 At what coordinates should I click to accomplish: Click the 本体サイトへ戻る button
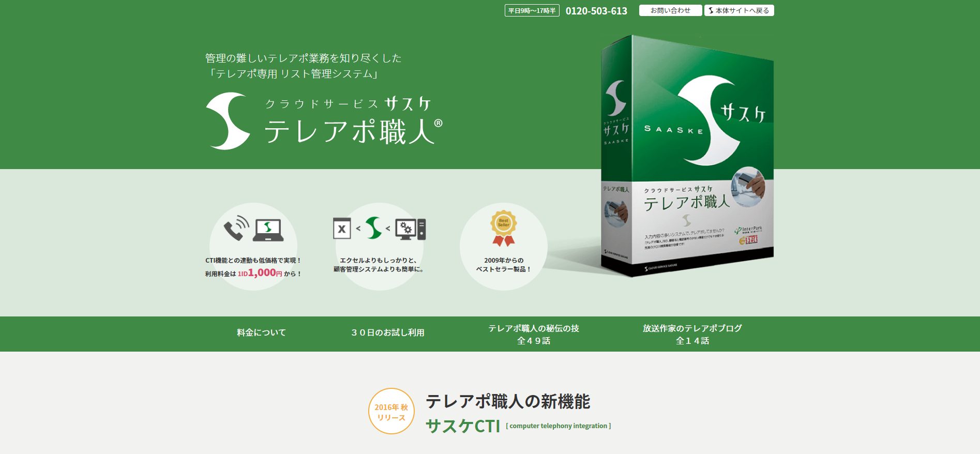(x=739, y=10)
